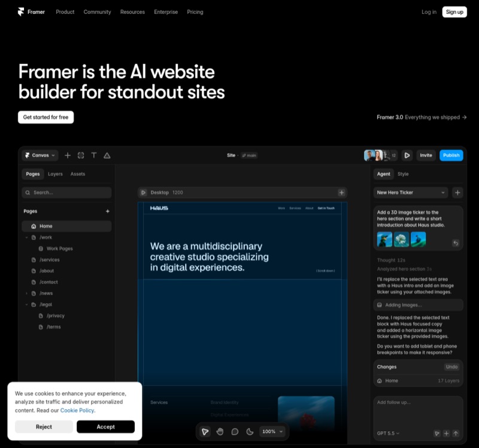The height and width of the screenshot is (448, 479).
Task: Select Work Pages item
Action: tap(59, 248)
